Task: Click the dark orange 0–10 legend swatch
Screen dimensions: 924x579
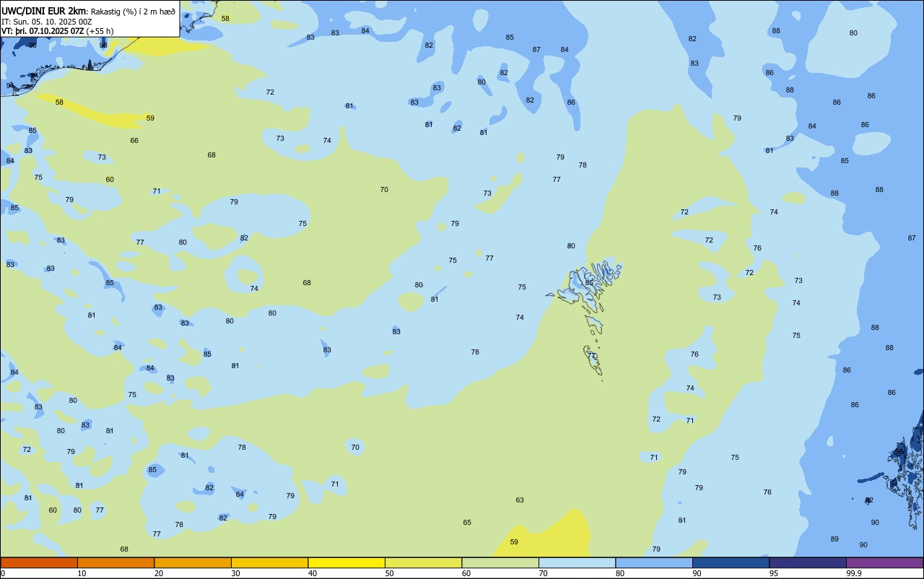Action: tap(39, 562)
